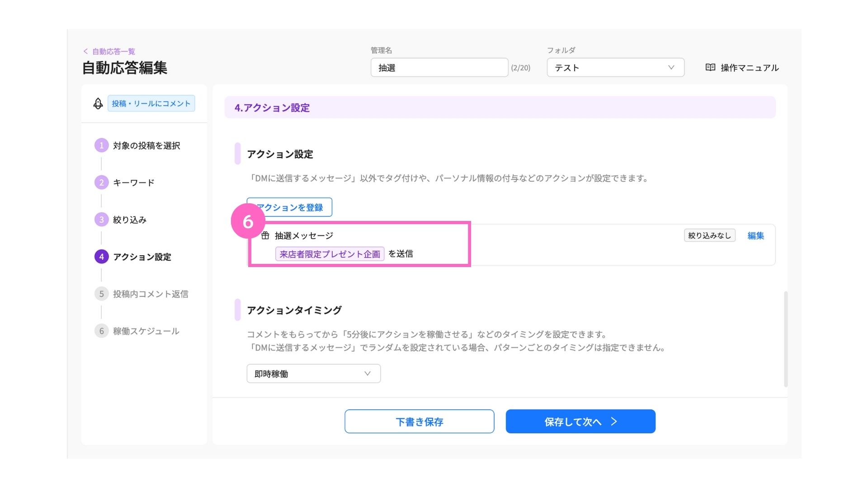Viewport: 868px width, 488px height.
Task: Click the 自動応答編集 page title
Action: point(125,68)
